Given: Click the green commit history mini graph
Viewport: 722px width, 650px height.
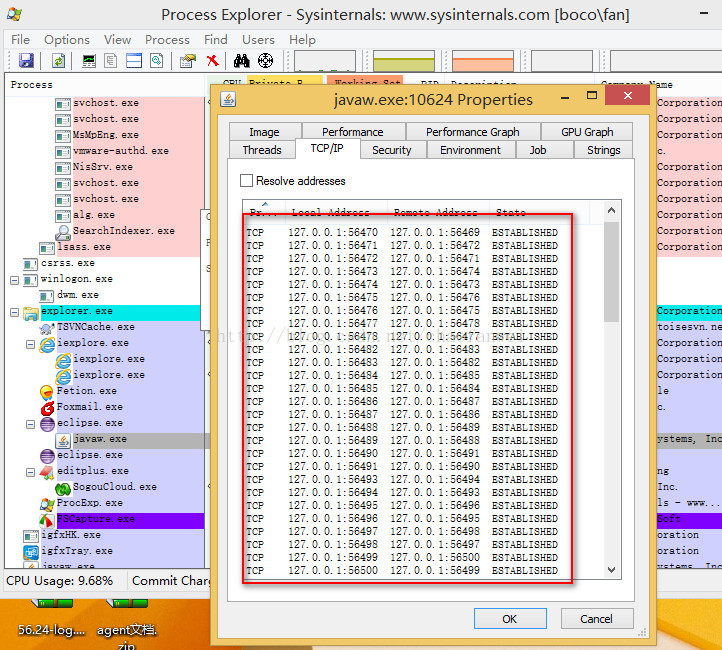Looking at the screenshot, I should tap(404, 61).
